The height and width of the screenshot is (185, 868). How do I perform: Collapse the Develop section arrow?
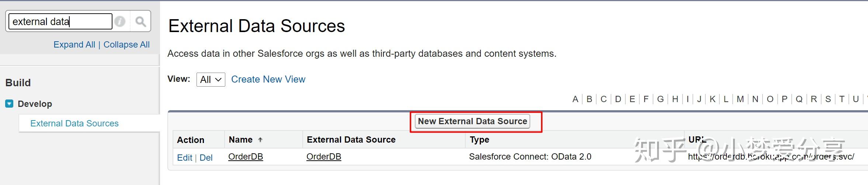point(9,104)
